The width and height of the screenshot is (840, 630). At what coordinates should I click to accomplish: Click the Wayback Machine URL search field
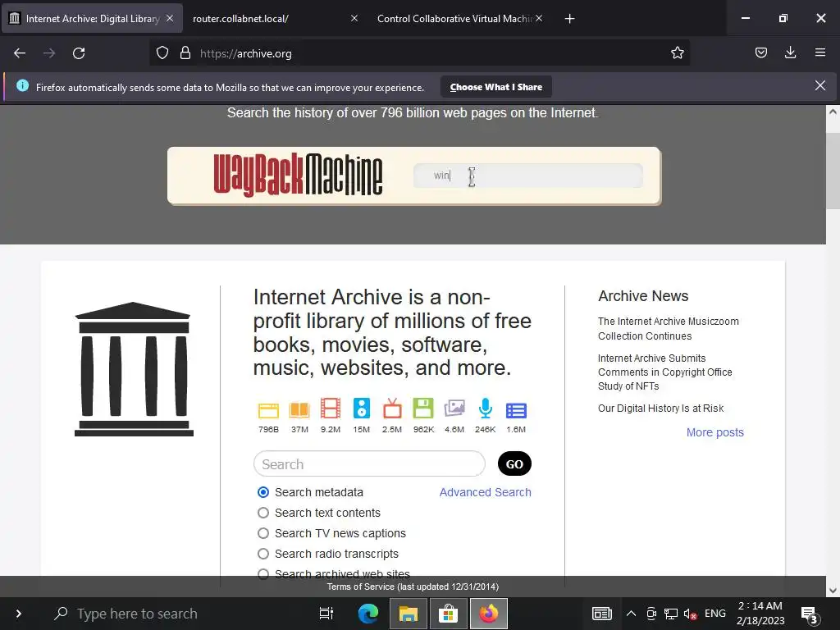527,176
